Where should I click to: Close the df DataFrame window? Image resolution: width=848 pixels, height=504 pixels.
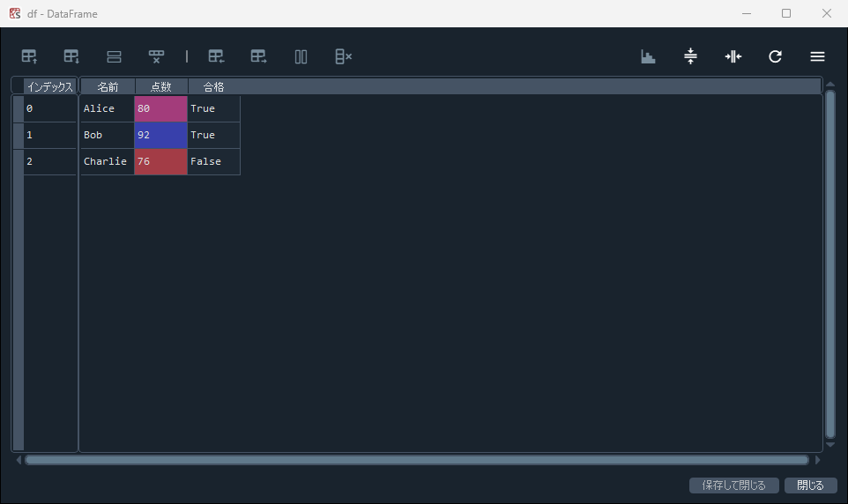[x=826, y=13]
